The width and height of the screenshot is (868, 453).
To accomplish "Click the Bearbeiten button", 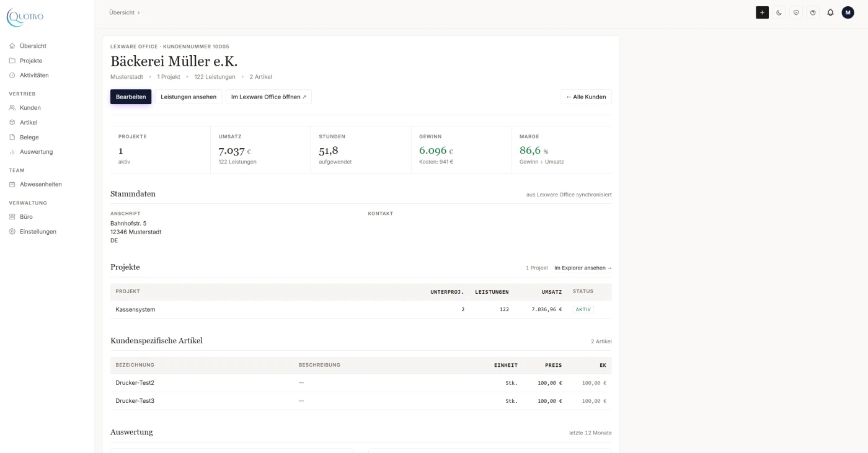I will [x=131, y=97].
